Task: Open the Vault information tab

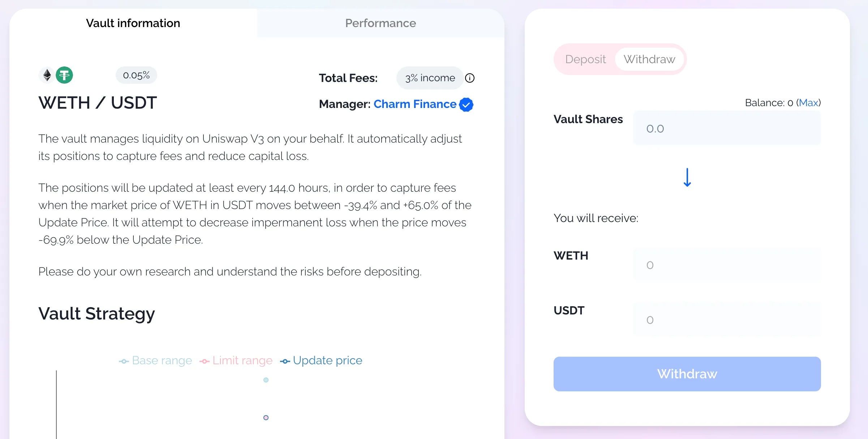Action: coord(133,23)
